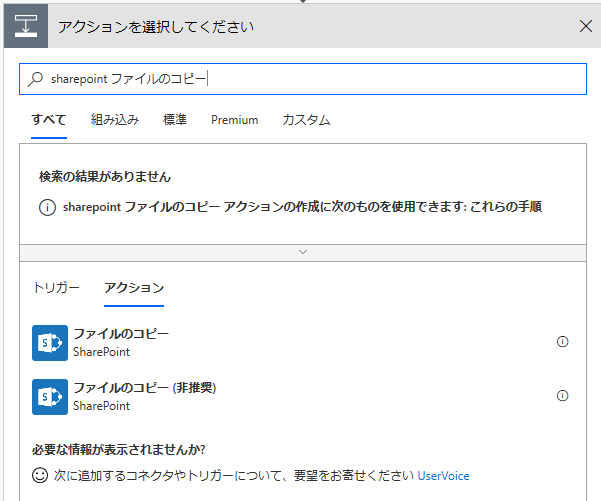Select the すべて tab
Screen dimensions: 601x501
[49, 120]
